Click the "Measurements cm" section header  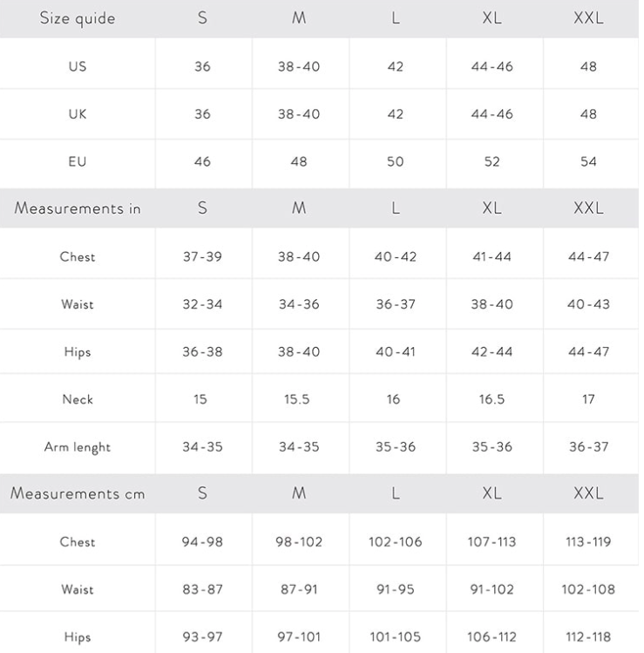pos(78,493)
